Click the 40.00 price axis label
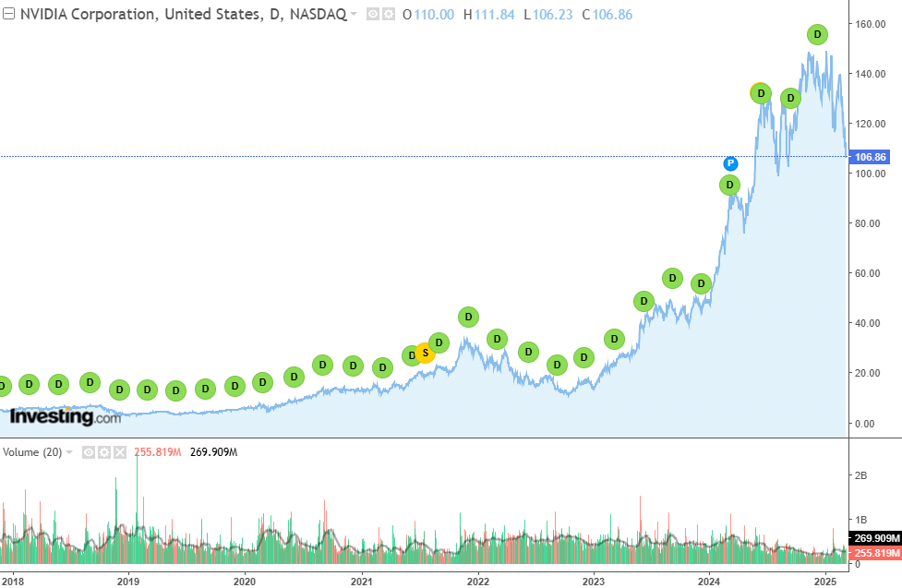This screenshot has height=588, width=902. tap(868, 323)
